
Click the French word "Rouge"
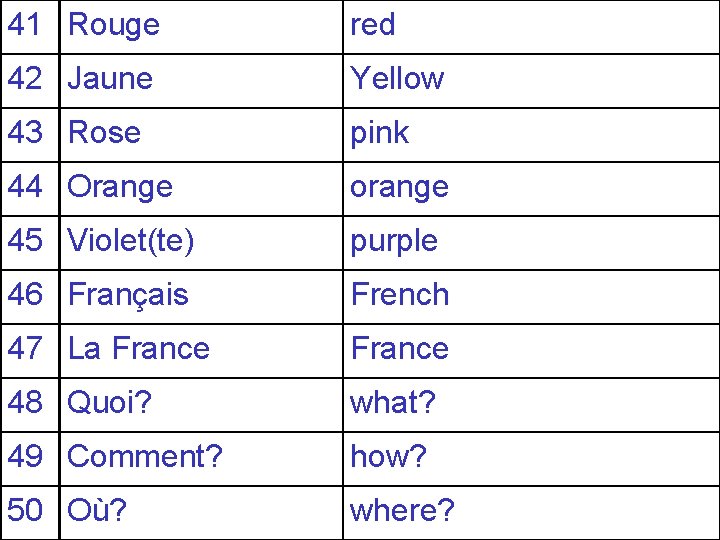114,25
